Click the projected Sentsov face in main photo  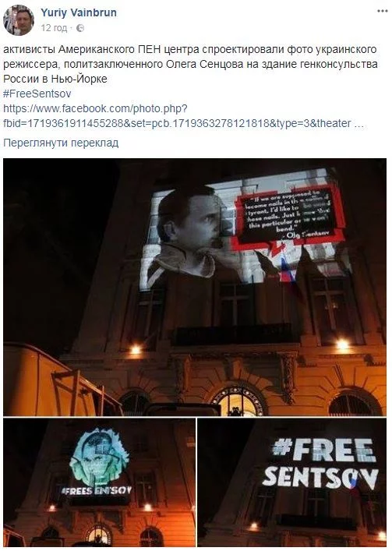pos(189,225)
